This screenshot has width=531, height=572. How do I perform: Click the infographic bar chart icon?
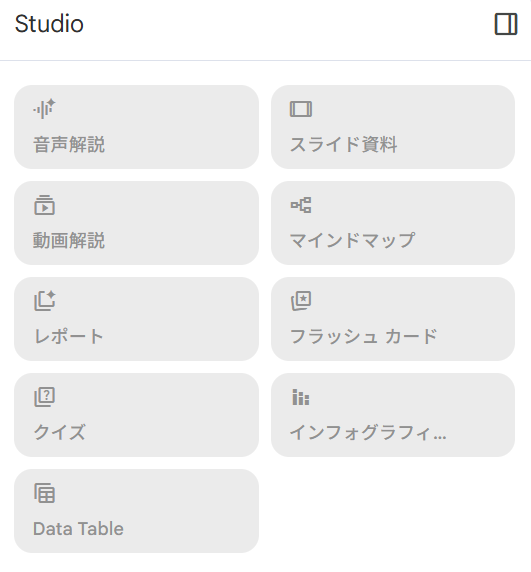click(301, 397)
